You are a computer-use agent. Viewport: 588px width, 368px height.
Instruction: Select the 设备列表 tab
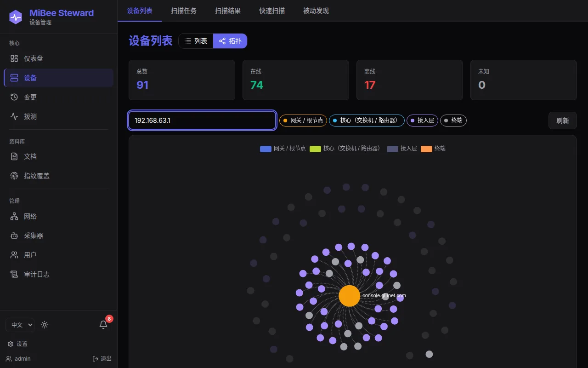140,11
